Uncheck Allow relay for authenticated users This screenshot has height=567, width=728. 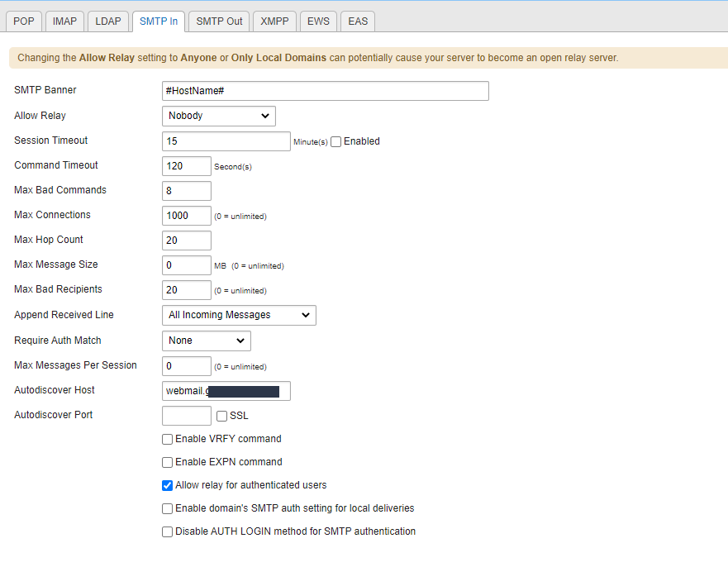(168, 485)
